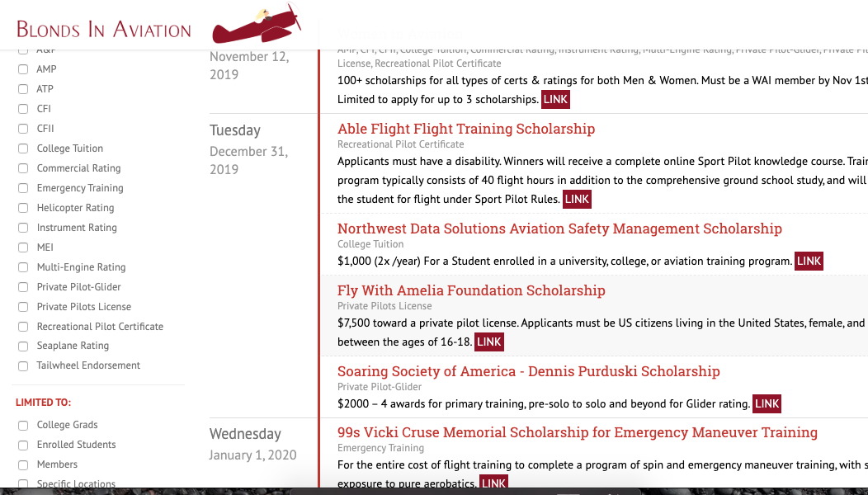Check the AMP rating checkbox

click(x=23, y=69)
